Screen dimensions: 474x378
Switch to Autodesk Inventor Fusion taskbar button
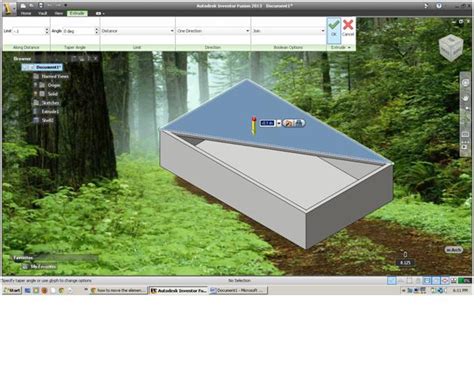(178, 291)
